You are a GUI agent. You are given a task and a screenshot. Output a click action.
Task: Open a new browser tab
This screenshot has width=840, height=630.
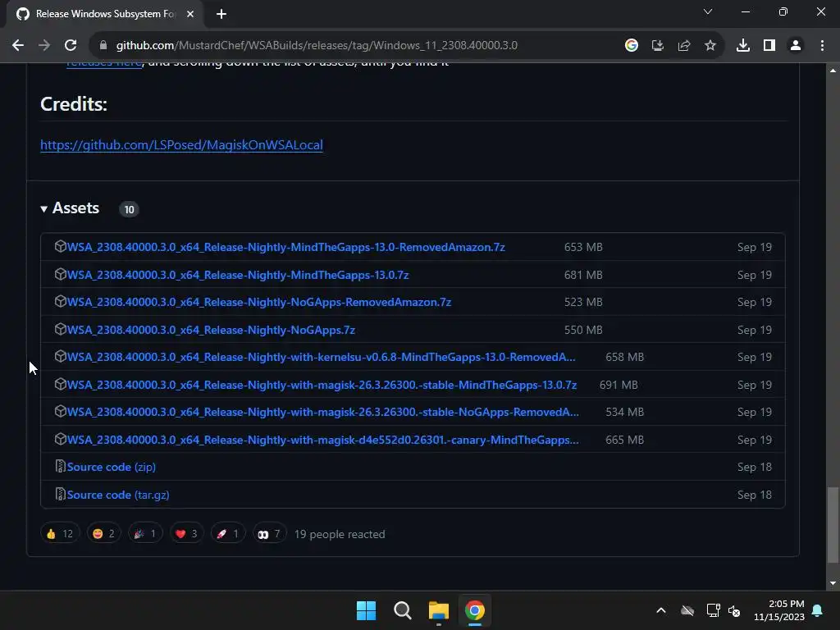tap(221, 15)
